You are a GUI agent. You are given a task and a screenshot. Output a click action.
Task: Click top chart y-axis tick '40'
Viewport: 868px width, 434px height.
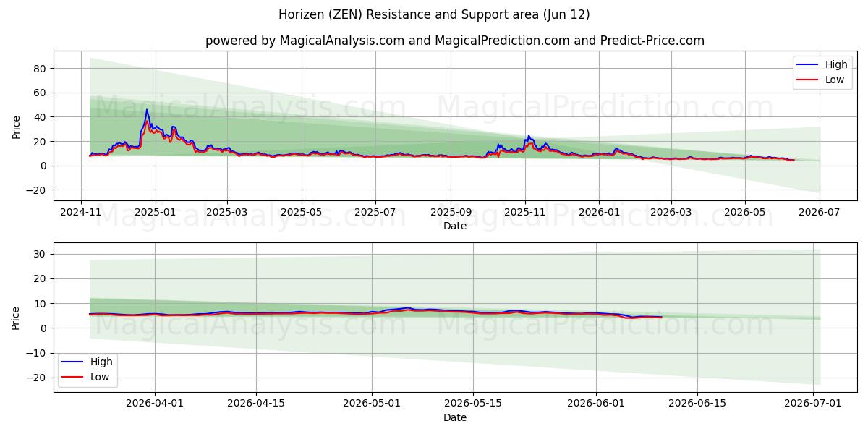click(41, 117)
